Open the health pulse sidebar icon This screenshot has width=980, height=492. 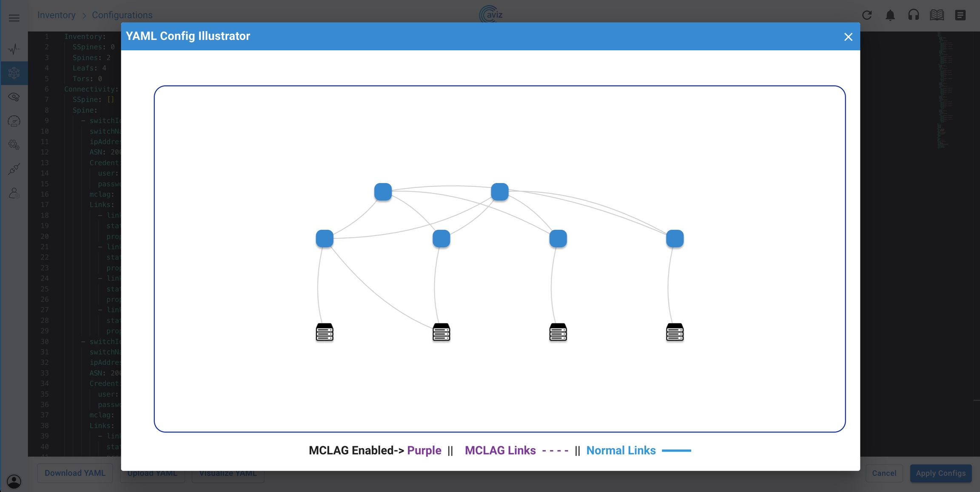[x=14, y=49]
